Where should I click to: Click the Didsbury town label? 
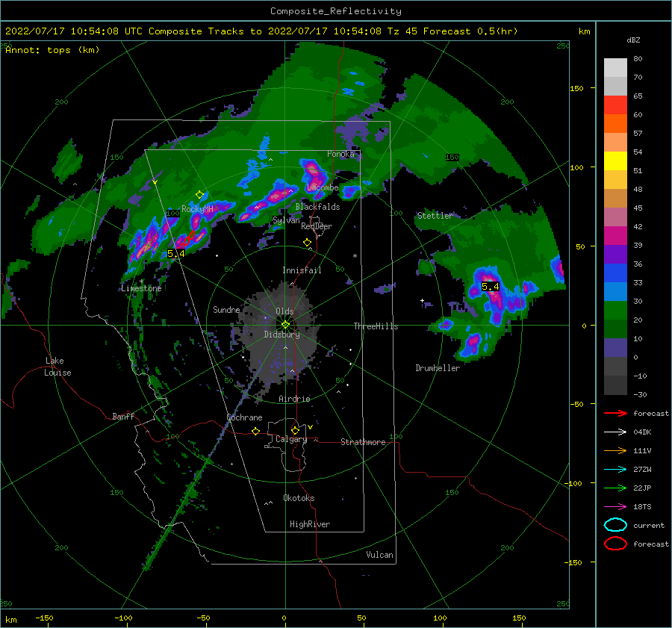tap(281, 335)
